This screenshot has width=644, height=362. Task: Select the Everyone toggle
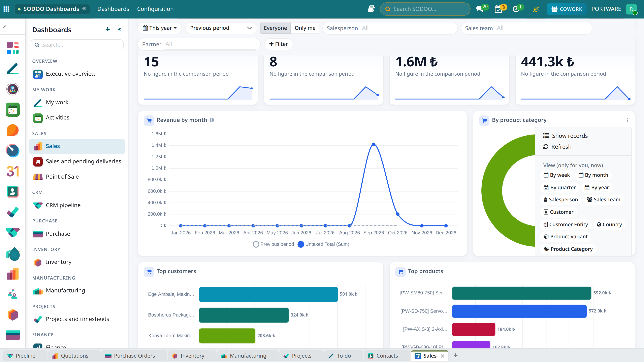[x=275, y=28]
